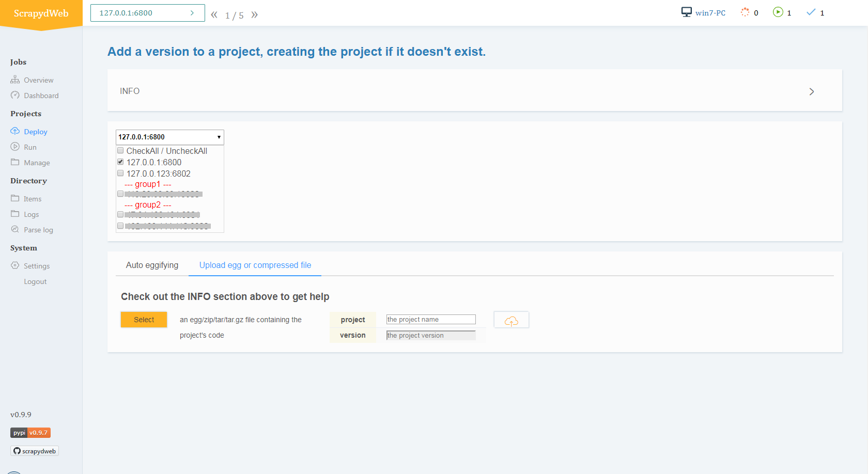Click the INFO panel heading
This screenshot has width=868, height=474.
click(130, 91)
